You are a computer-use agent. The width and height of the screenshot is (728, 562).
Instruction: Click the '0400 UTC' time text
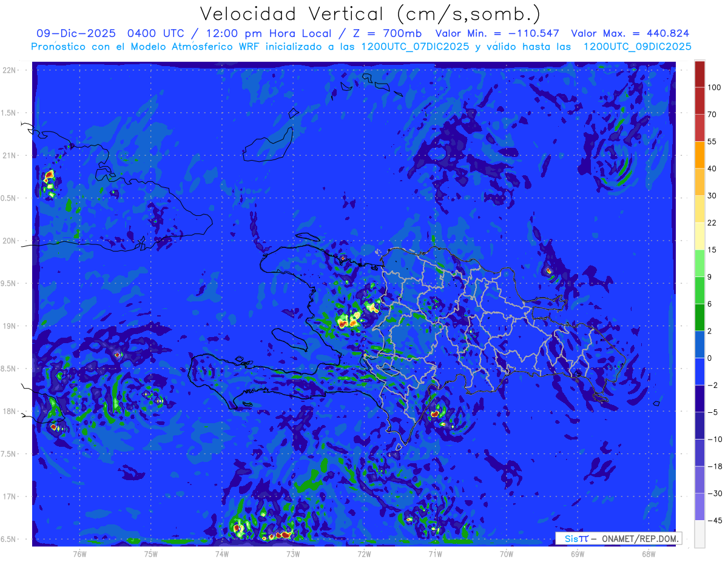(x=157, y=33)
